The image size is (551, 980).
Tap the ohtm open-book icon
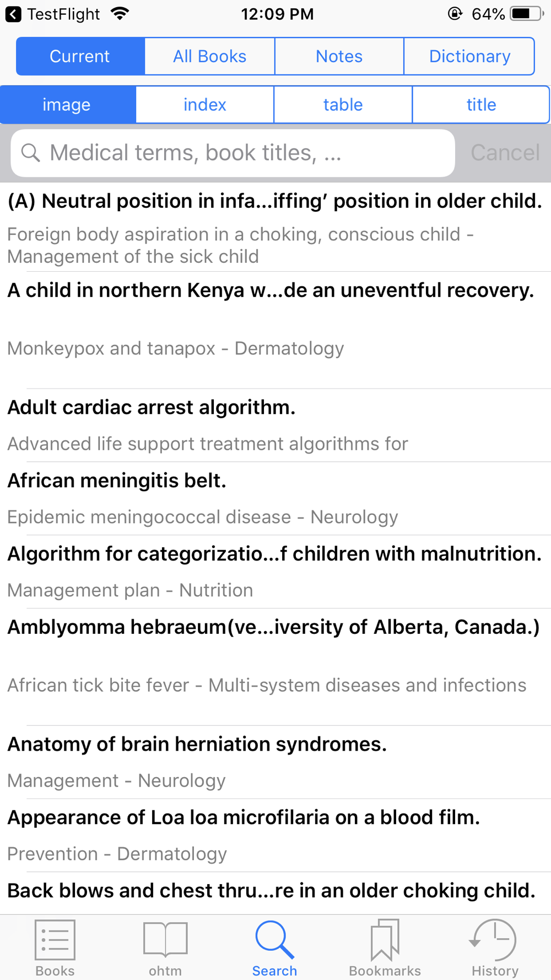[x=165, y=940]
